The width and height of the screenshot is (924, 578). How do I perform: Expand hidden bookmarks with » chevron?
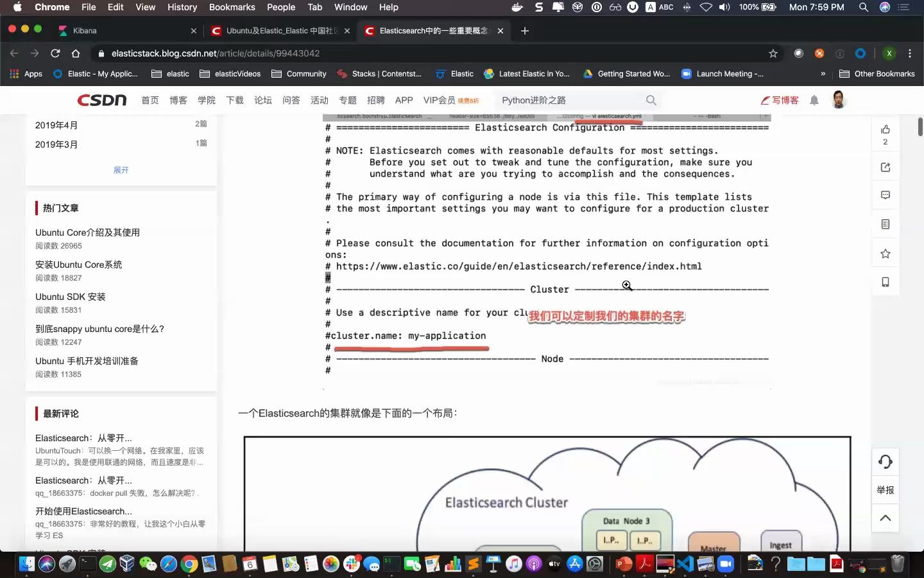click(x=823, y=74)
